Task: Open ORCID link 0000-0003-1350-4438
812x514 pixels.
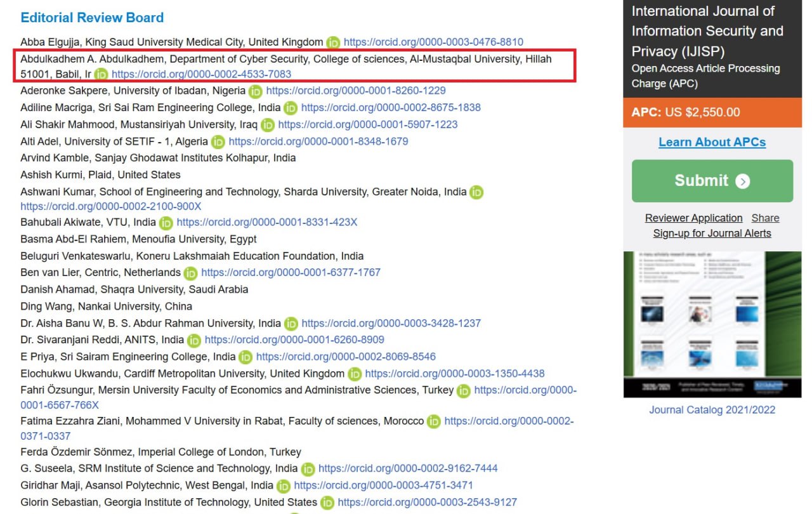Action: (455, 374)
